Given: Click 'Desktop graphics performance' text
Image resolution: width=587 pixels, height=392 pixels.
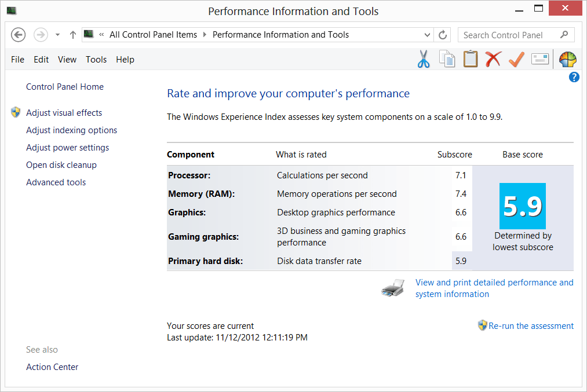Looking at the screenshot, I should tap(336, 213).
